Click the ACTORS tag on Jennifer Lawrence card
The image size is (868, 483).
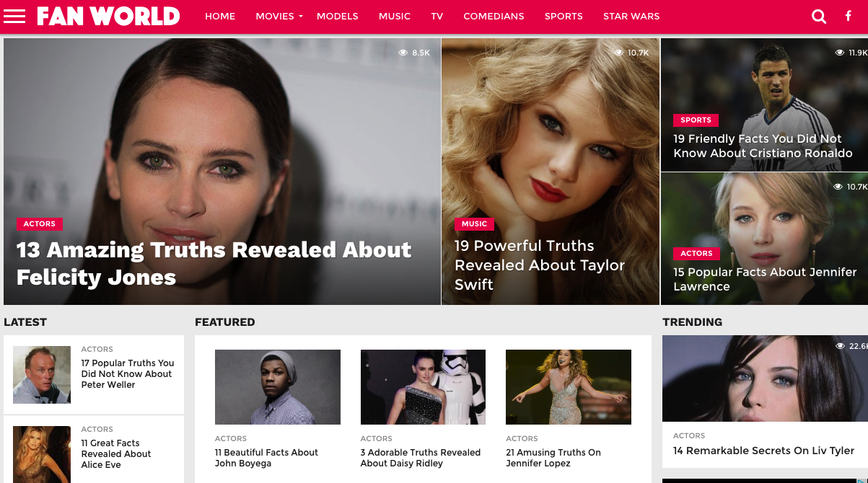pos(696,254)
